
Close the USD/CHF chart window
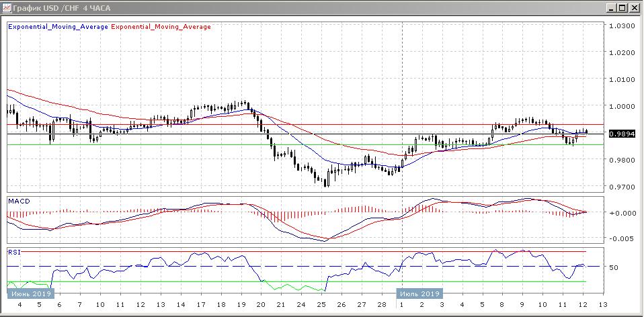pos(633,8)
